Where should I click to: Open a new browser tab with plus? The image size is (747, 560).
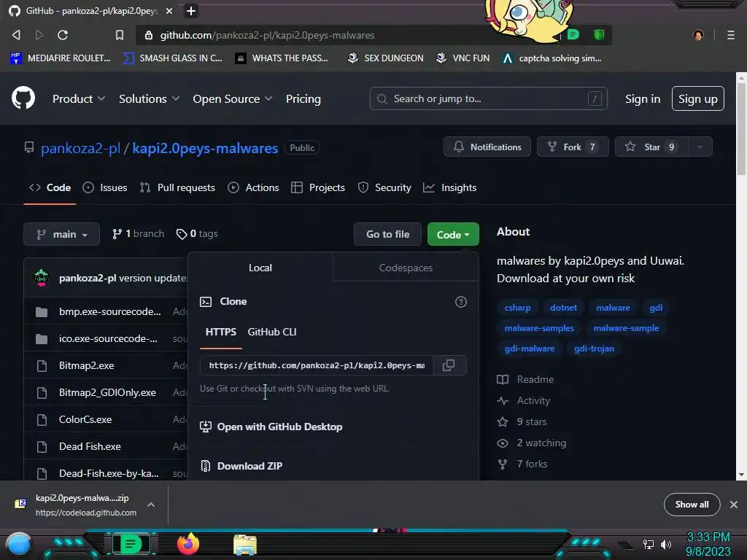191,10
